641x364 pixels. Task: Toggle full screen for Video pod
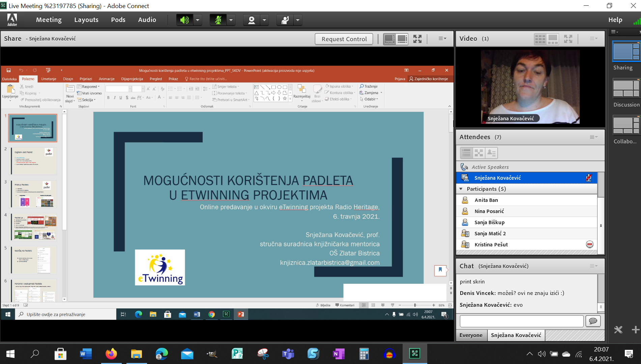tap(568, 39)
